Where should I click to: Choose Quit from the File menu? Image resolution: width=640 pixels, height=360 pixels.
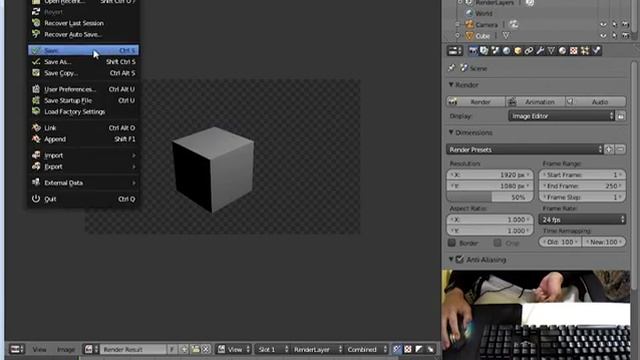pos(83,199)
